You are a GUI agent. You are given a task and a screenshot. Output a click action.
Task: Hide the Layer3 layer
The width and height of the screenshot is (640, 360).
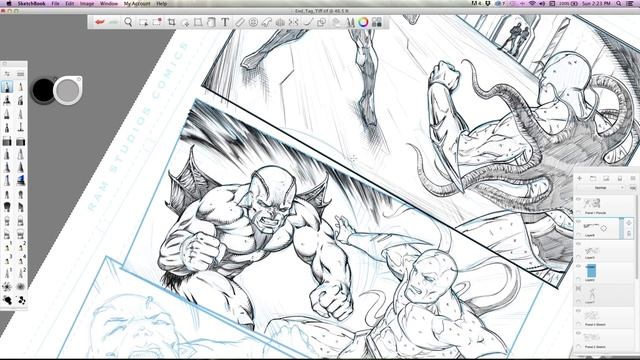pyautogui.click(x=578, y=266)
